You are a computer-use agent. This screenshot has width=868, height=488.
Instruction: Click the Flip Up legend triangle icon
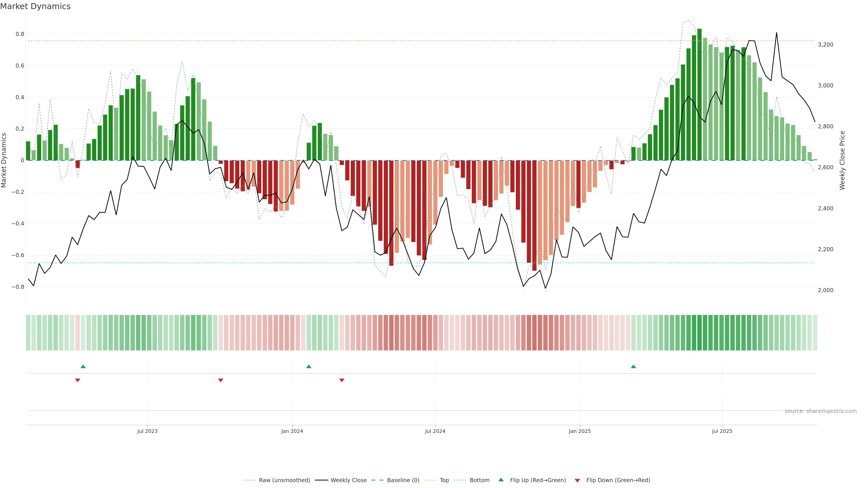click(x=501, y=480)
